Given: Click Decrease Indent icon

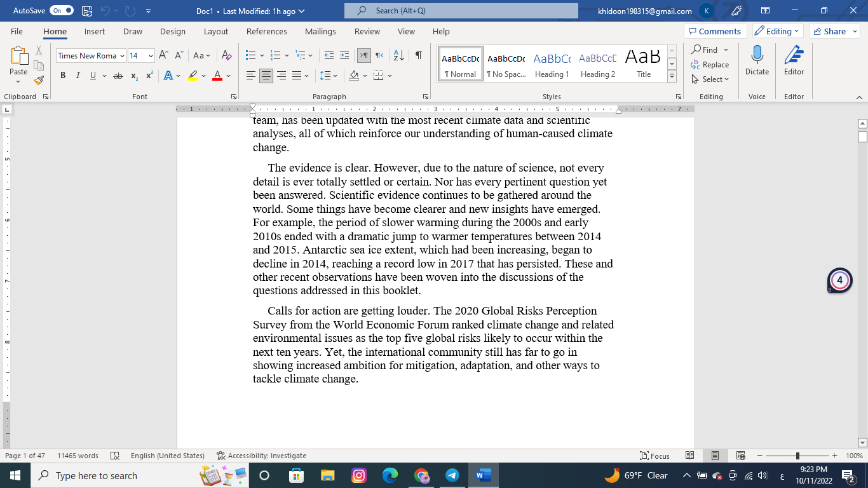Looking at the screenshot, I should (x=329, y=55).
